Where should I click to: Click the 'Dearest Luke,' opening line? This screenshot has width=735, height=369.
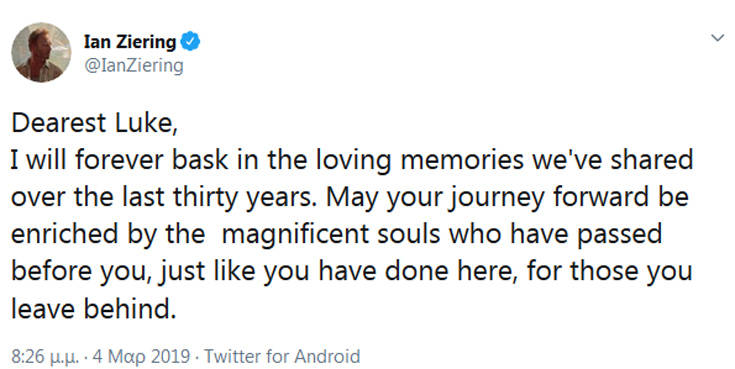(x=94, y=123)
